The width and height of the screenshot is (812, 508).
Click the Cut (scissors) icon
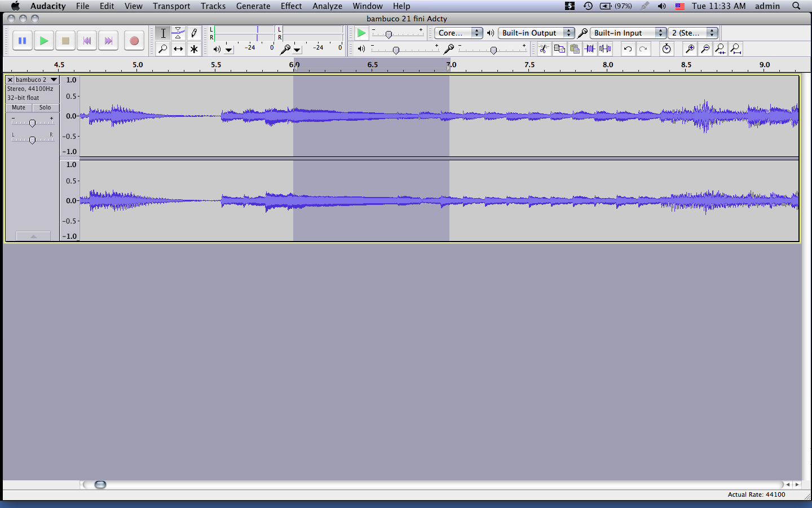tap(544, 49)
